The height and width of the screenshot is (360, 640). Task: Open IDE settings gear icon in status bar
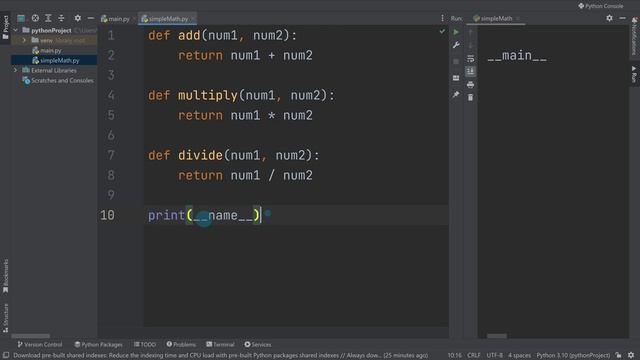[x=631, y=356]
